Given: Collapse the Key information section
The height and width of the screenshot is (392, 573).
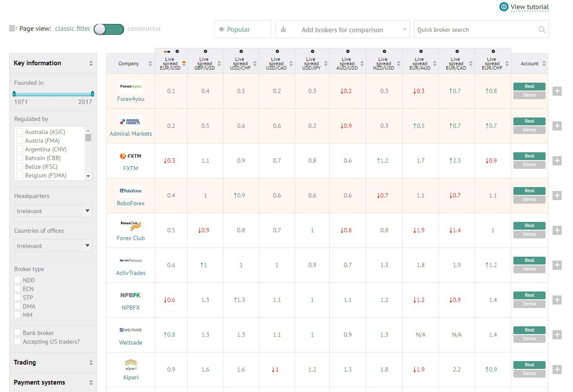Looking at the screenshot, I should (x=53, y=63).
